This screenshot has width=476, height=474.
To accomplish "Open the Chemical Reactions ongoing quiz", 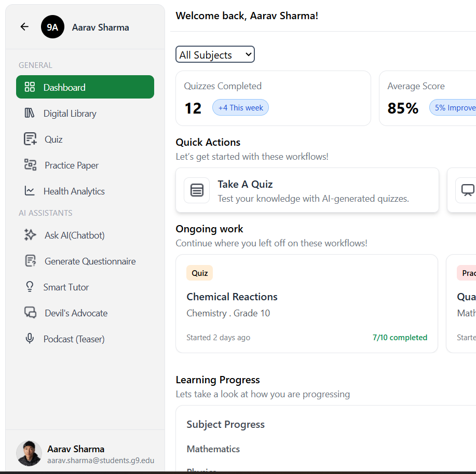I will point(306,303).
